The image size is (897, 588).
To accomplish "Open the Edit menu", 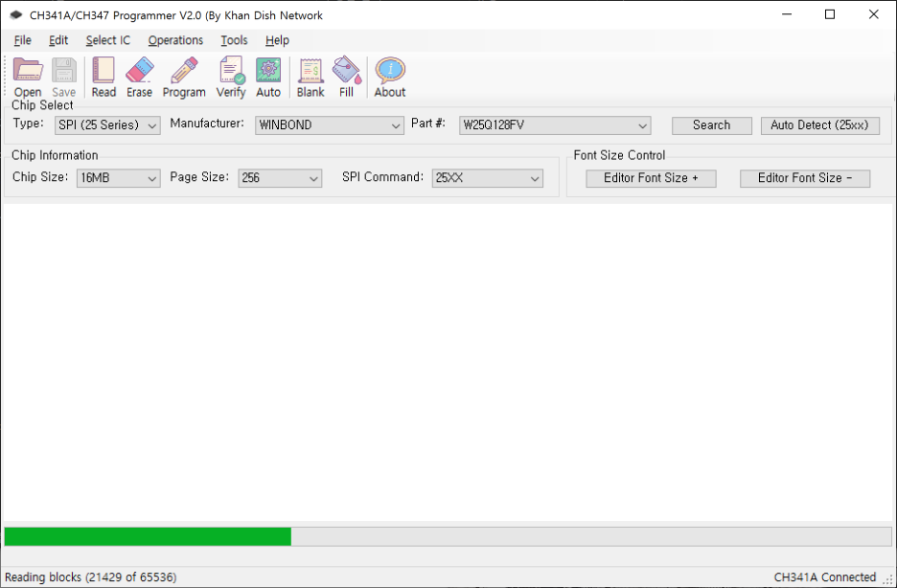I will [x=58, y=40].
